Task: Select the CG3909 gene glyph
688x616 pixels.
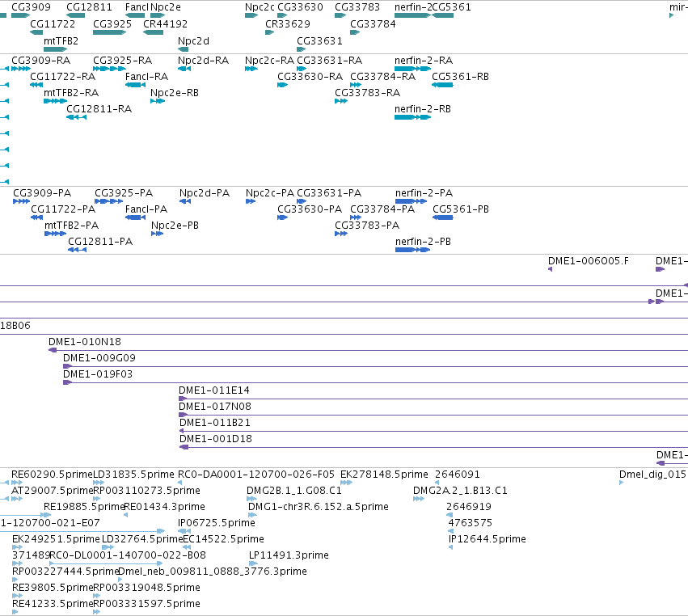Action: (x=20, y=15)
